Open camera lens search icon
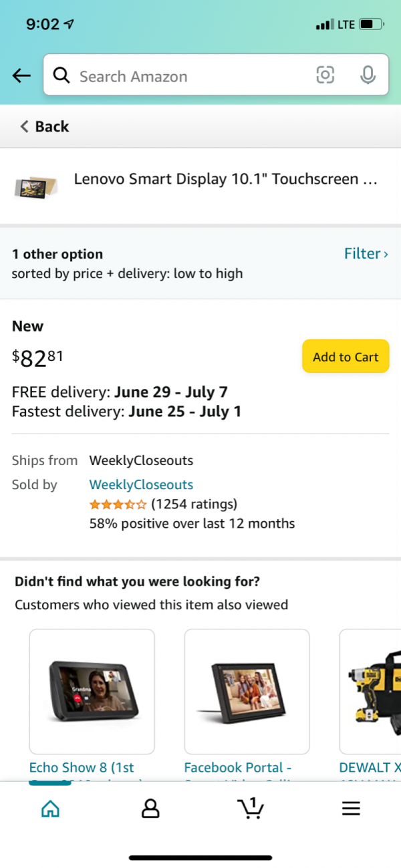 325,76
